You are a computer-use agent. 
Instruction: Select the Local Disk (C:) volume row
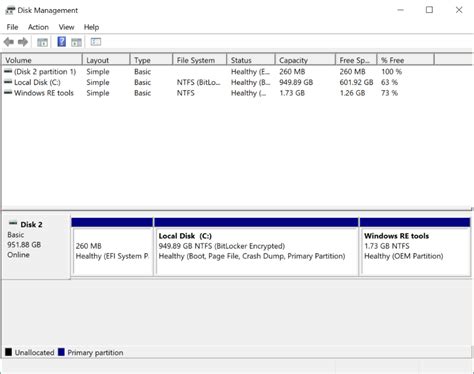tap(218, 82)
